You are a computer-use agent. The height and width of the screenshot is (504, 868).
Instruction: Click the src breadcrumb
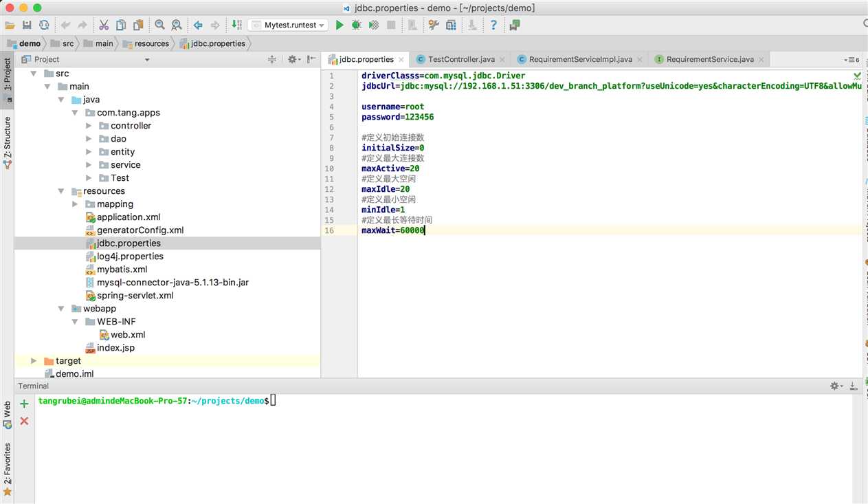click(62, 43)
